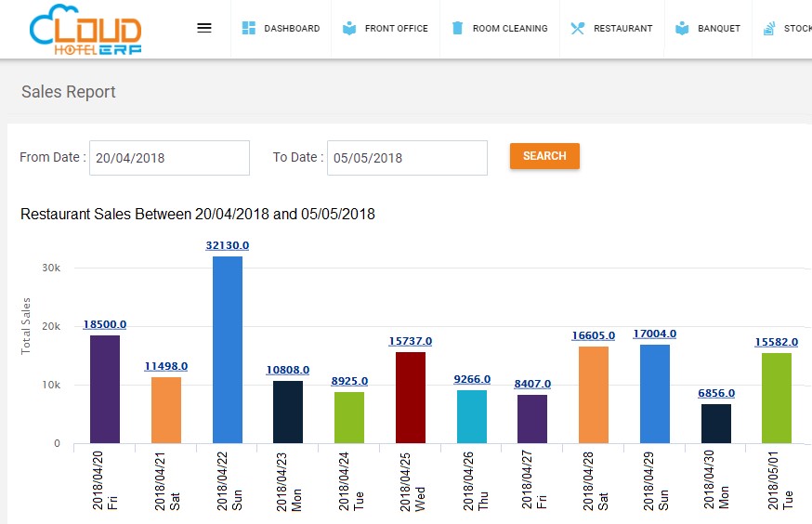Image resolution: width=812 pixels, height=524 pixels.
Task: Click the 32130.0 data label link
Action: 228,245
